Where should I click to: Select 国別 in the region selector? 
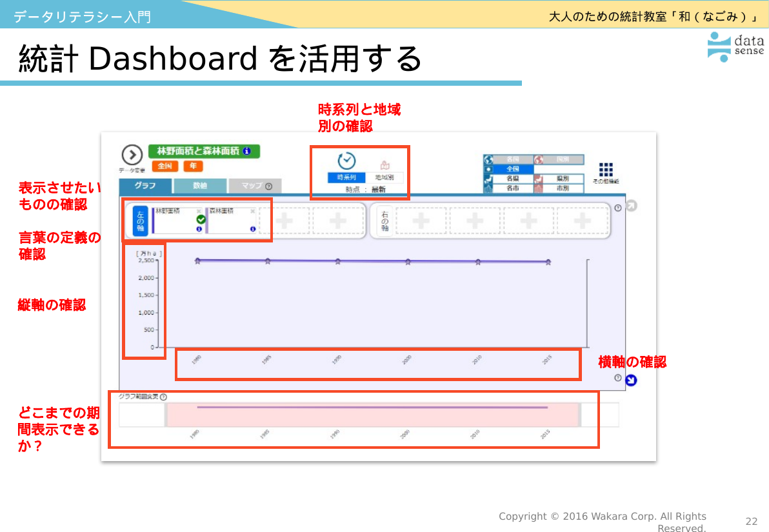tap(563, 159)
